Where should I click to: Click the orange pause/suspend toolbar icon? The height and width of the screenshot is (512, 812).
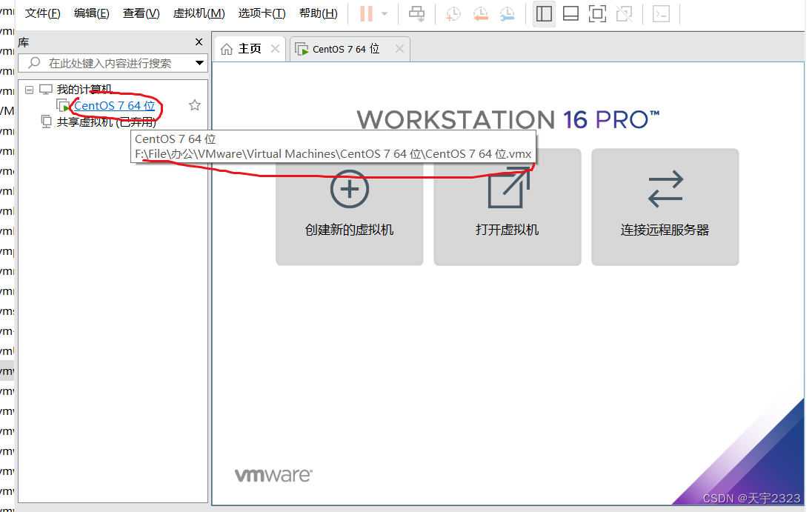click(x=366, y=13)
